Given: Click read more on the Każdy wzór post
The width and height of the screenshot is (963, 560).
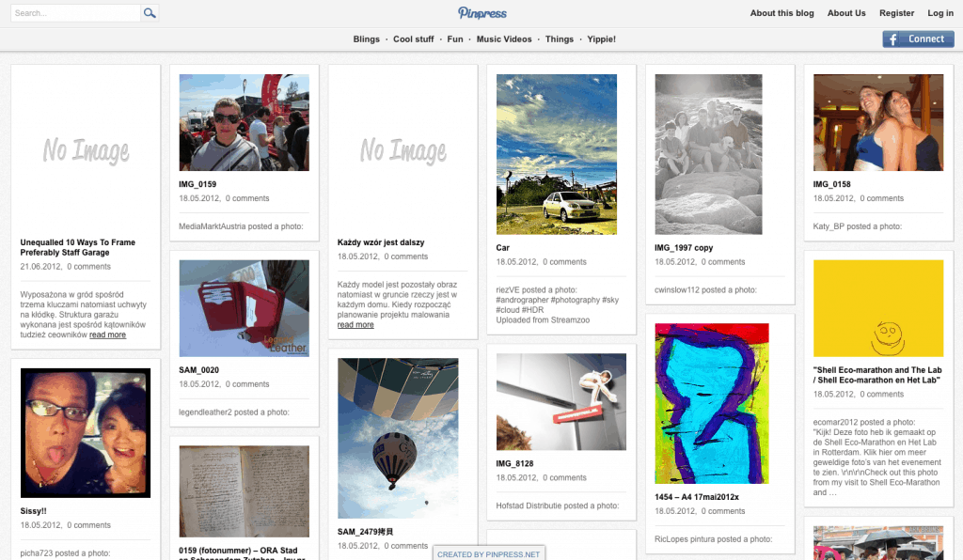Looking at the screenshot, I should [x=355, y=325].
